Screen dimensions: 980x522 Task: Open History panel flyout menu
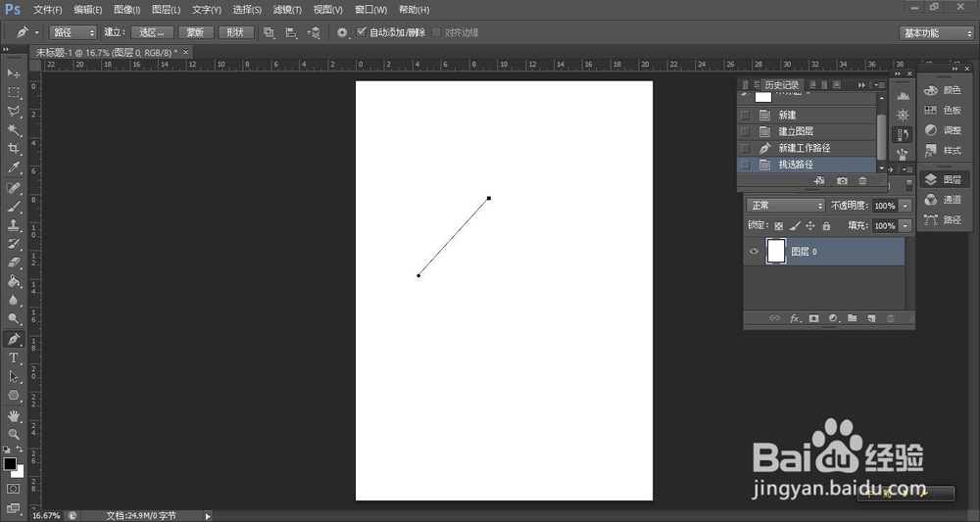880,85
